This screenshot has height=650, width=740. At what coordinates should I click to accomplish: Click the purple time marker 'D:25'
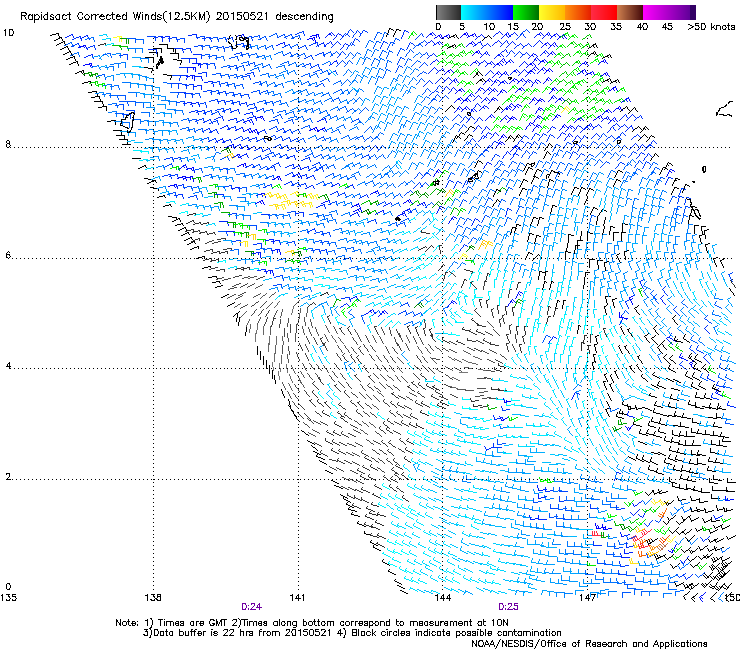(508, 607)
